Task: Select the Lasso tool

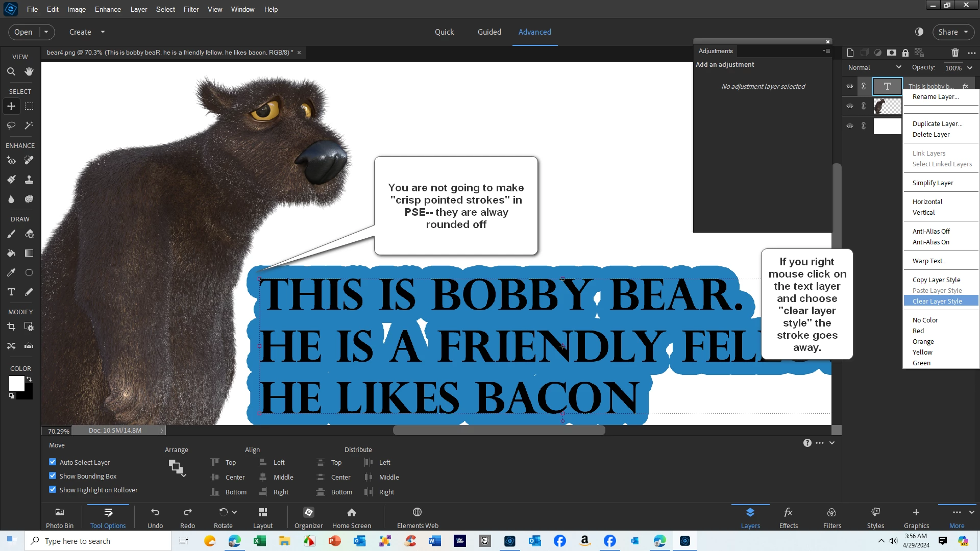Action: [x=11, y=125]
